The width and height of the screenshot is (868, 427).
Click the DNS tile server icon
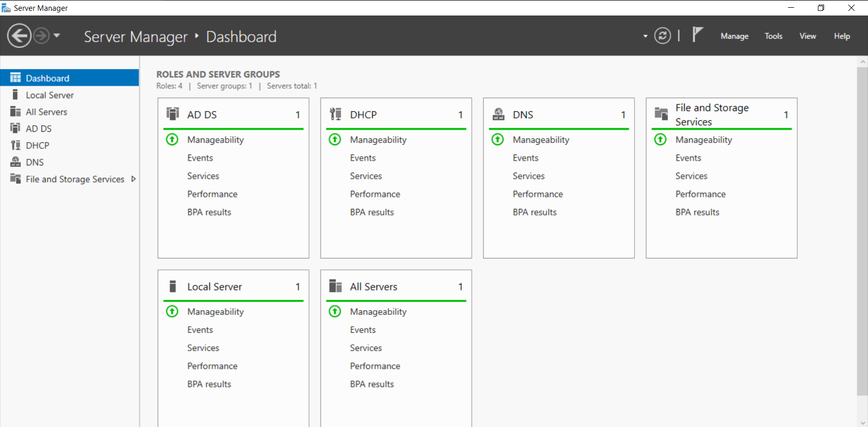(498, 114)
